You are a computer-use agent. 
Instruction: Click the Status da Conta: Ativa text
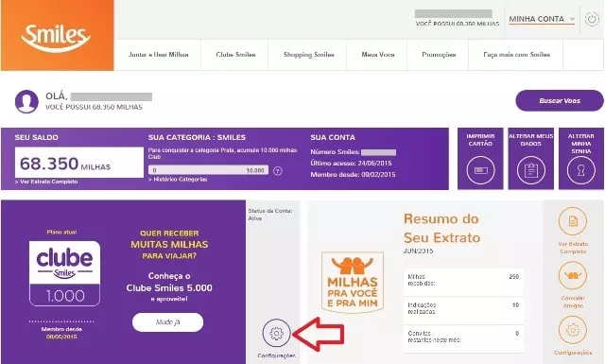point(270,215)
